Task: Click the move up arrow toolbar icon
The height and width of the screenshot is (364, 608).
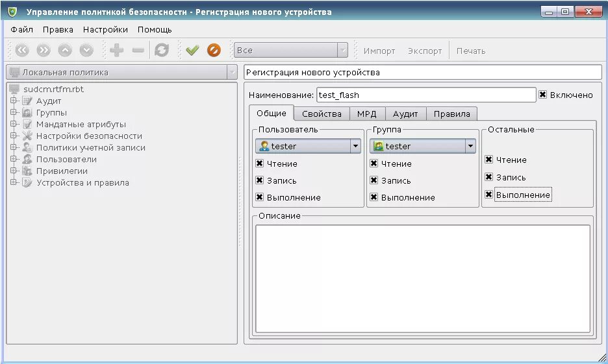Action: (65, 51)
